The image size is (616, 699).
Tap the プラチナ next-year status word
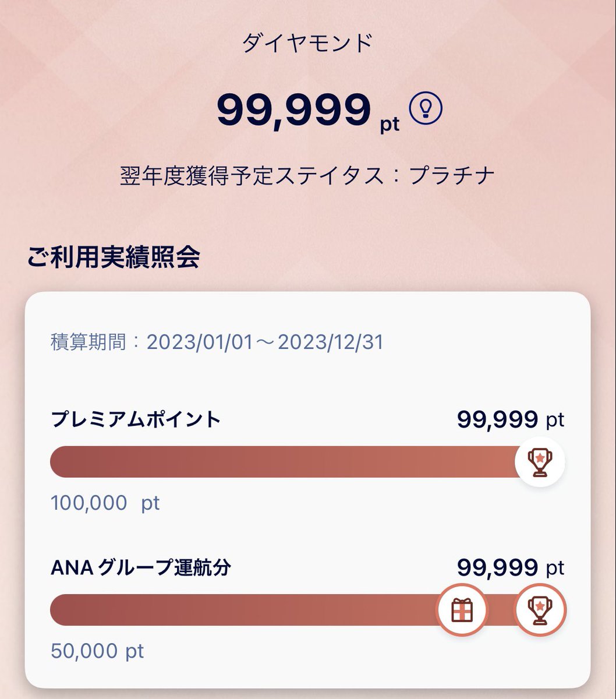452,175
